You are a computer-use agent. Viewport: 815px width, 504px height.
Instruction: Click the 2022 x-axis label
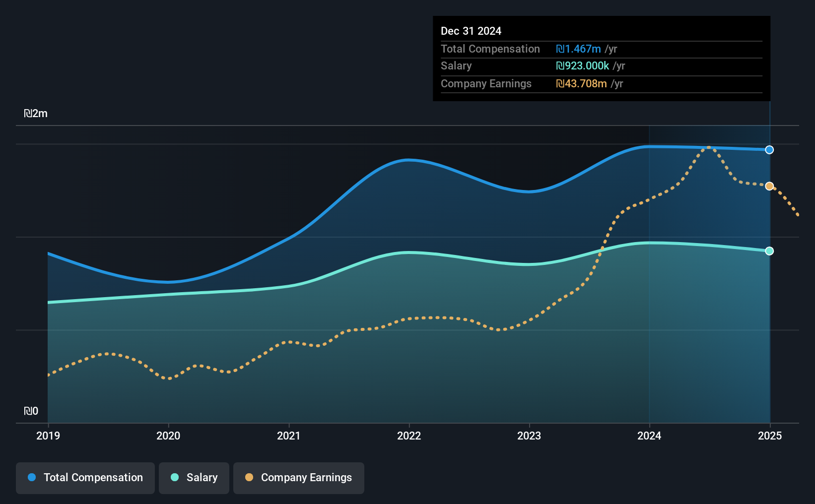[x=409, y=436]
